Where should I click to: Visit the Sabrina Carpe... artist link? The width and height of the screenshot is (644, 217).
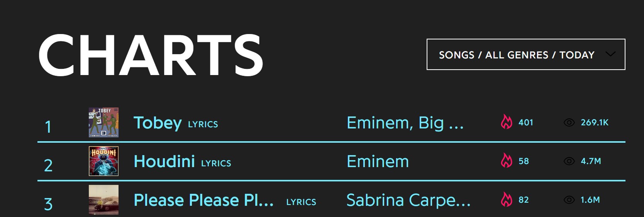pyautogui.click(x=408, y=200)
